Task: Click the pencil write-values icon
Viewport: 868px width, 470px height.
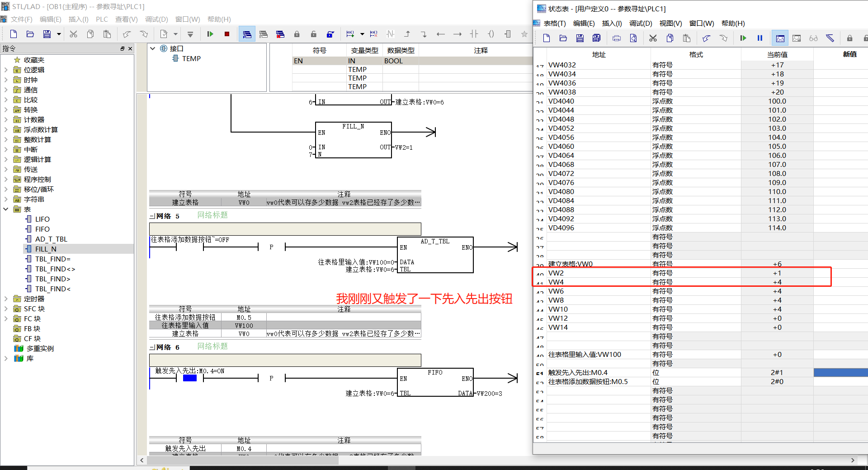Action: (830, 38)
